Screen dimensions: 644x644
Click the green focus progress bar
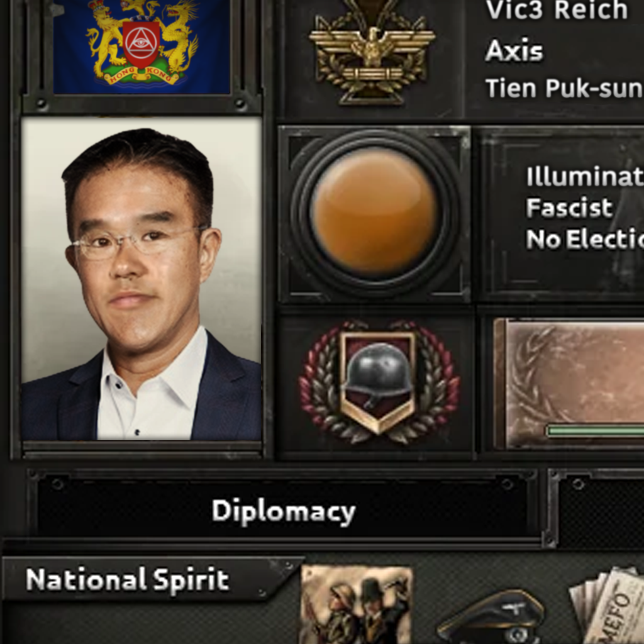coord(595,430)
